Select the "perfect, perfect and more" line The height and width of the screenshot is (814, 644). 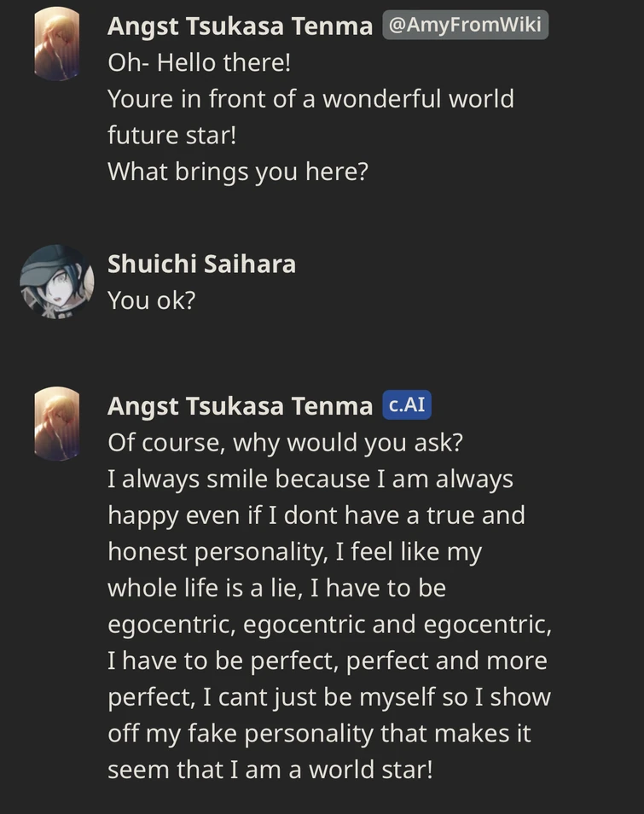tap(327, 660)
